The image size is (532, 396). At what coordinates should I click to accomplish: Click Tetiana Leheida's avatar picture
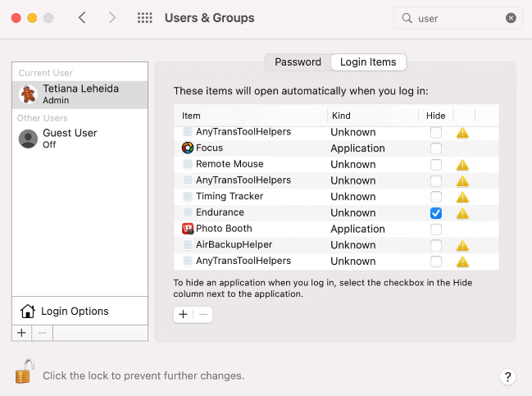[28, 94]
